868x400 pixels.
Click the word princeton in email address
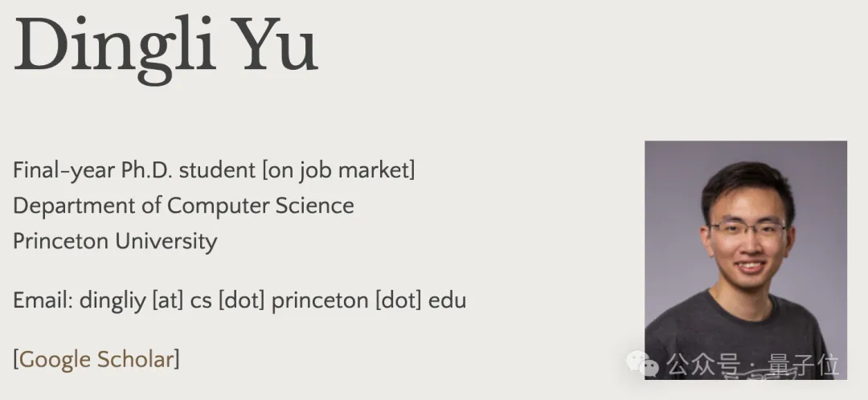[320, 301]
